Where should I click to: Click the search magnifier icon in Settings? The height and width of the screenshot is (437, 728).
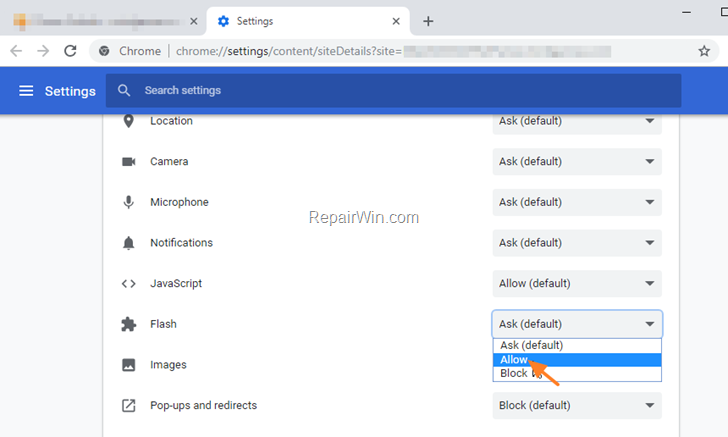124,90
